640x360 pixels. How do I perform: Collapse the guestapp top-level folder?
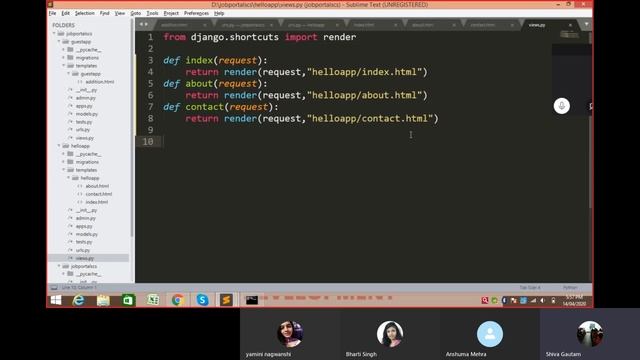pyautogui.click(x=59, y=42)
